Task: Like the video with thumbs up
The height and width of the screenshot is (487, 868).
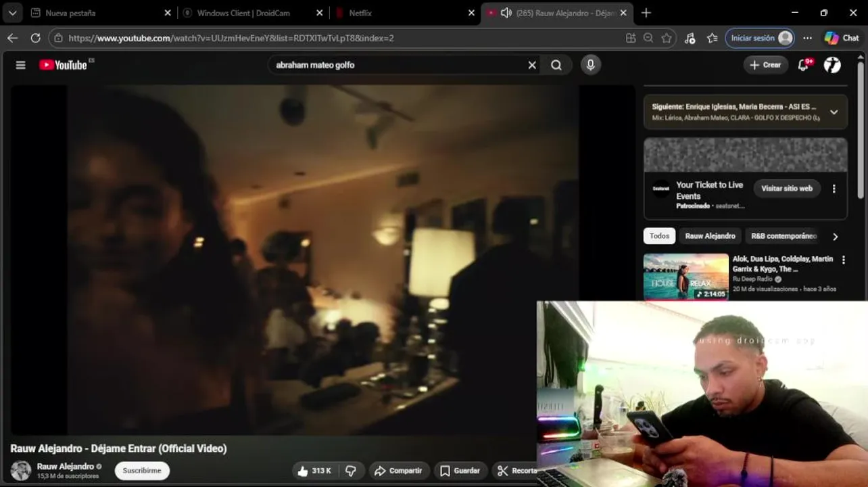Action: point(314,471)
